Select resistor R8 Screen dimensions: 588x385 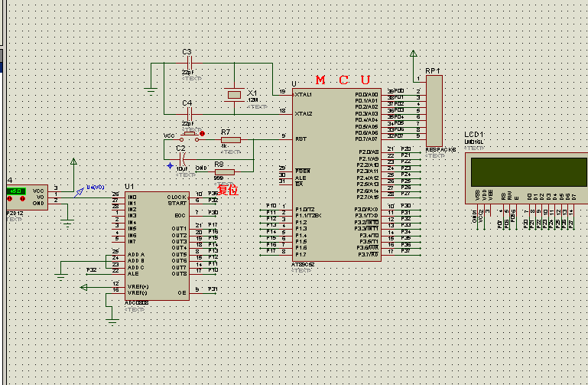[x=225, y=172]
